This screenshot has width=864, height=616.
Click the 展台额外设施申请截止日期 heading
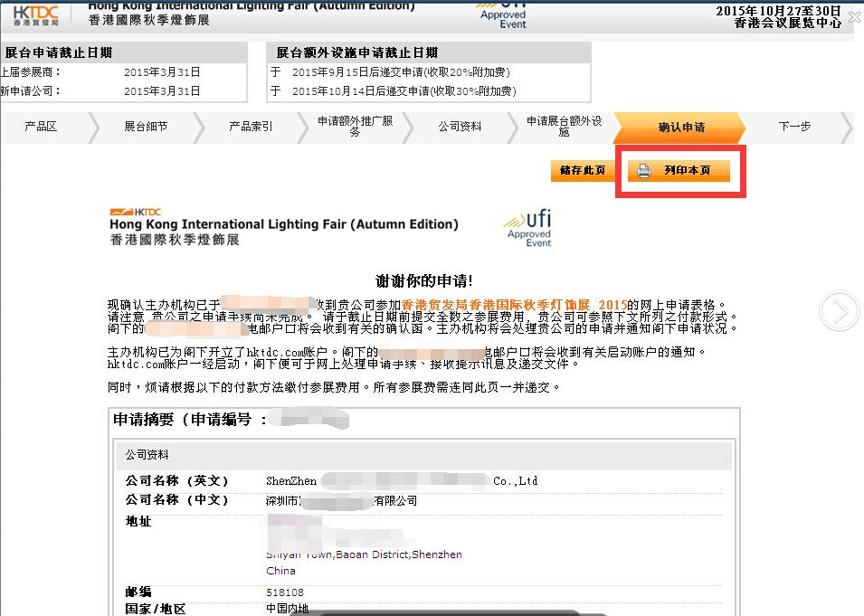357,52
